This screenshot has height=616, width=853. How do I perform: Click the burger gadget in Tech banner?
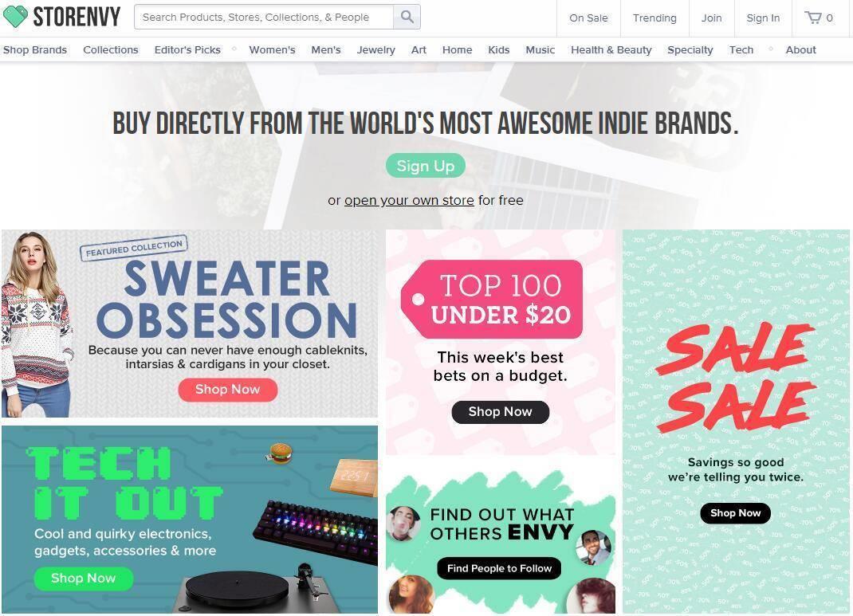pos(278,453)
